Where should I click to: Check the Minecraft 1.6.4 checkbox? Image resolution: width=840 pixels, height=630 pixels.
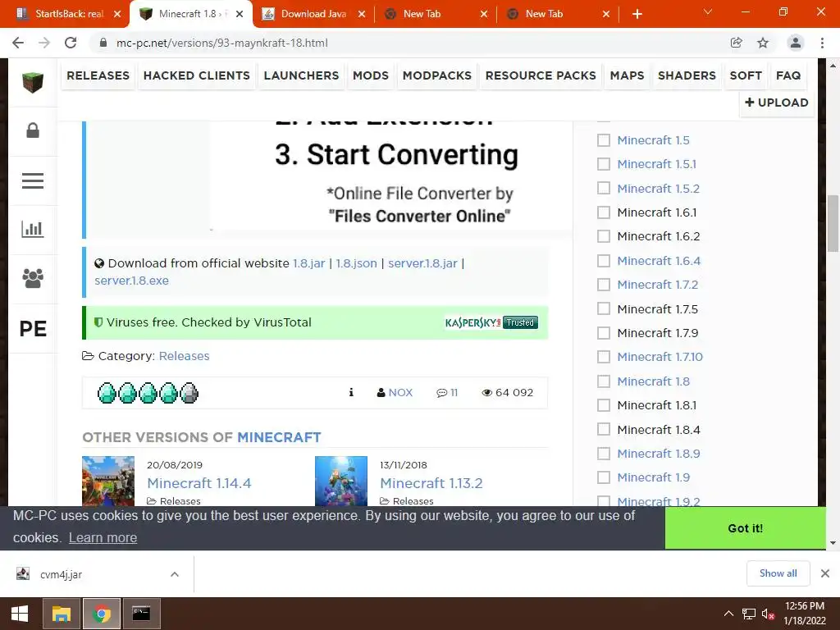[604, 261]
